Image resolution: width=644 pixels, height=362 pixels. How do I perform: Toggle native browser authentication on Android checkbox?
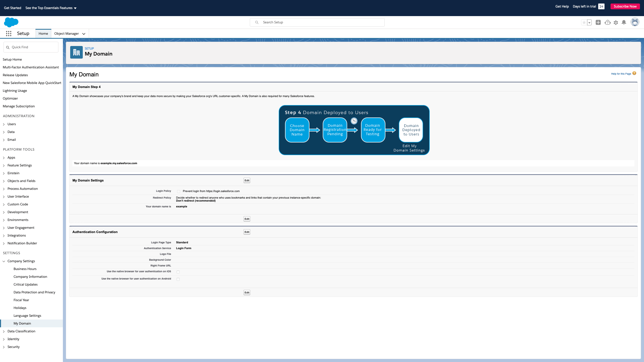(178, 279)
